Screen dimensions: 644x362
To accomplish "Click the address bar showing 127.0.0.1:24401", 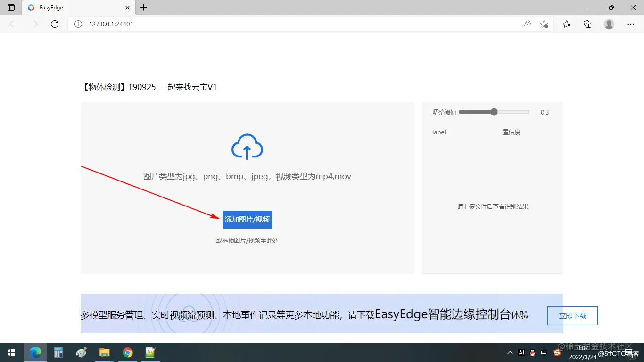I will pyautogui.click(x=302, y=24).
